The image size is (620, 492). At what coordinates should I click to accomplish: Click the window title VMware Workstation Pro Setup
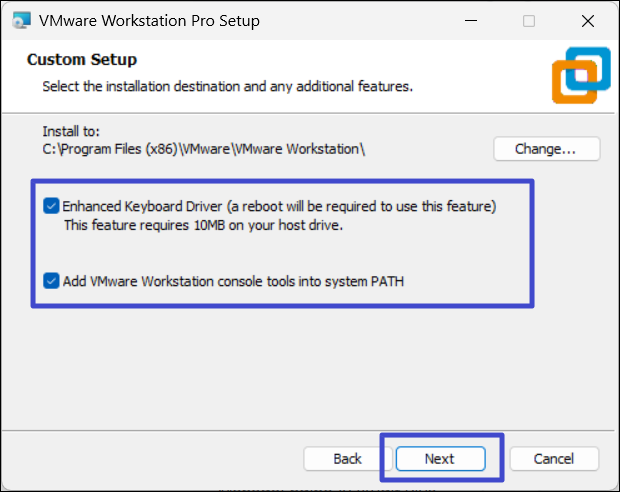tap(151, 20)
